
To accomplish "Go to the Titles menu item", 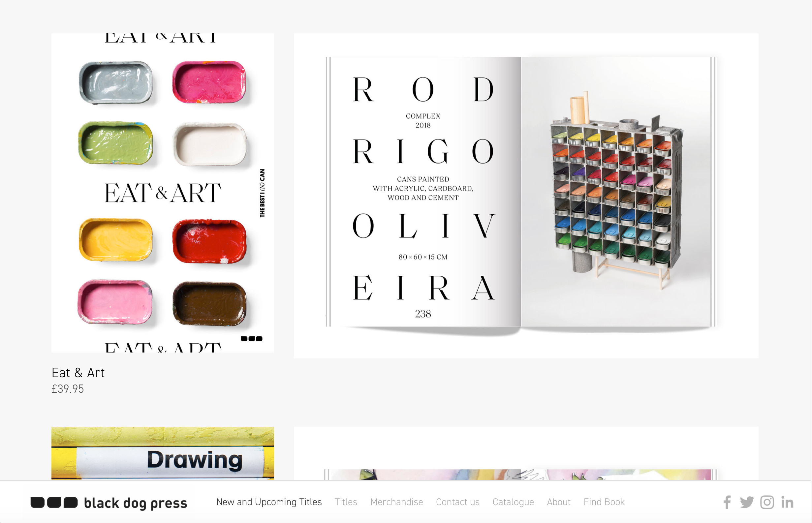I will point(346,502).
